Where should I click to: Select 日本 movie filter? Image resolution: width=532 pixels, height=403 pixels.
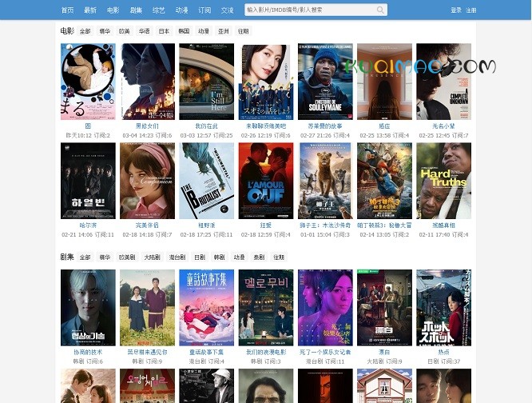point(164,31)
